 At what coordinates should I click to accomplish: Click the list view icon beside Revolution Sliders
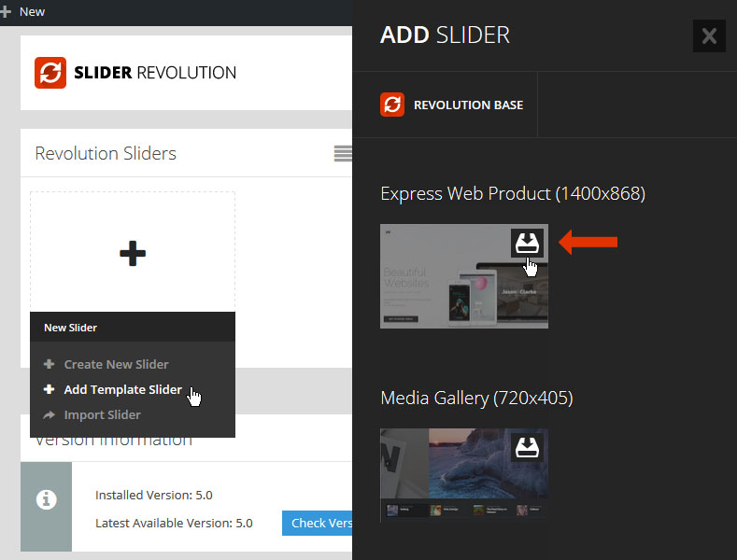coord(343,153)
